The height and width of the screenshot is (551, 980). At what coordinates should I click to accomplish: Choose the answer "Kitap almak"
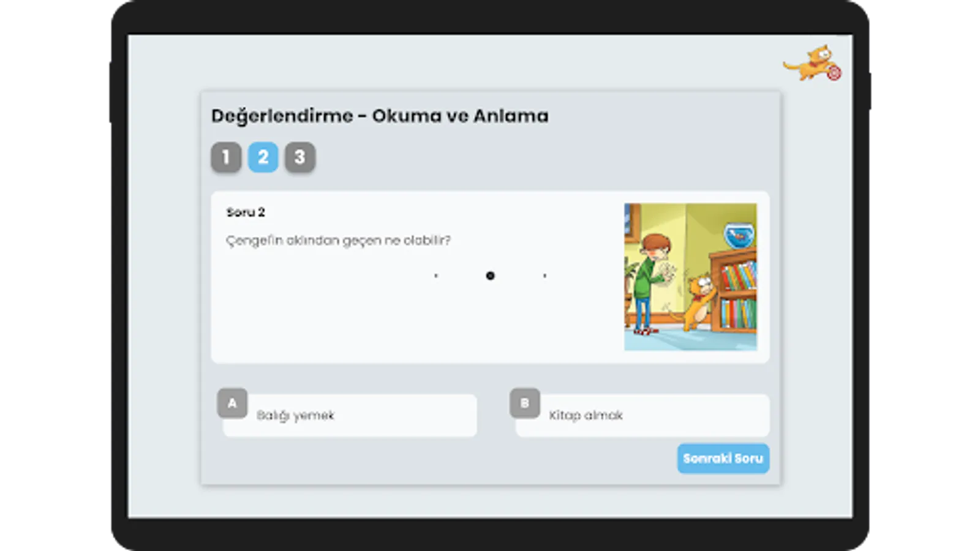[643, 415]
